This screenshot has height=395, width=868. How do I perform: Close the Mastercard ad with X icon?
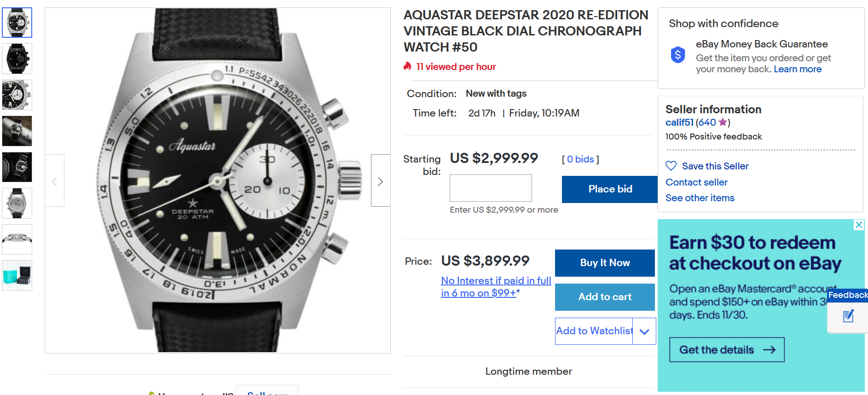858,225
